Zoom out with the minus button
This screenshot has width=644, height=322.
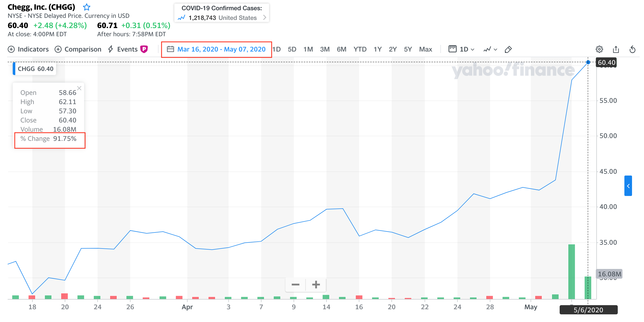click(295, 284)
